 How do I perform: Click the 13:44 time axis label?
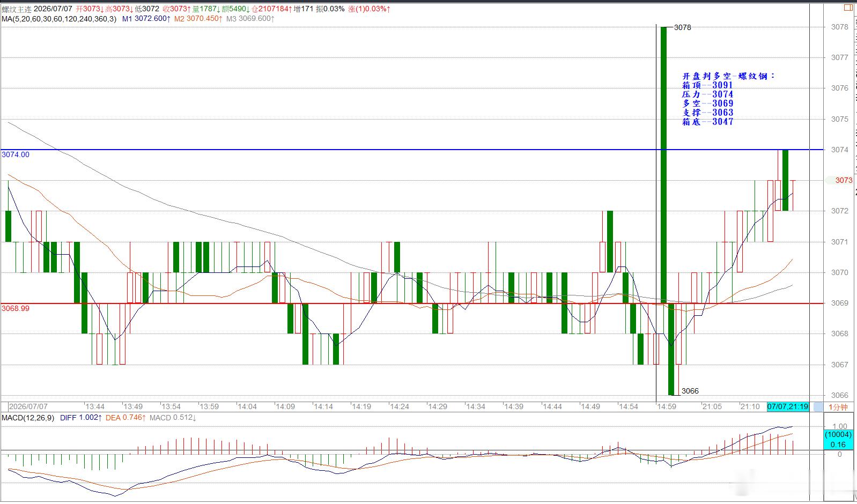[95, 407]
